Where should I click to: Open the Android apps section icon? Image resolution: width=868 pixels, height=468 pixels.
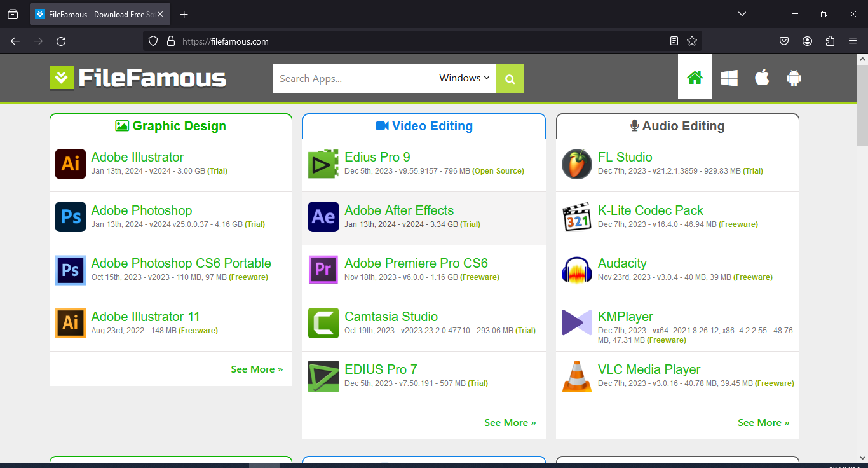794,78
